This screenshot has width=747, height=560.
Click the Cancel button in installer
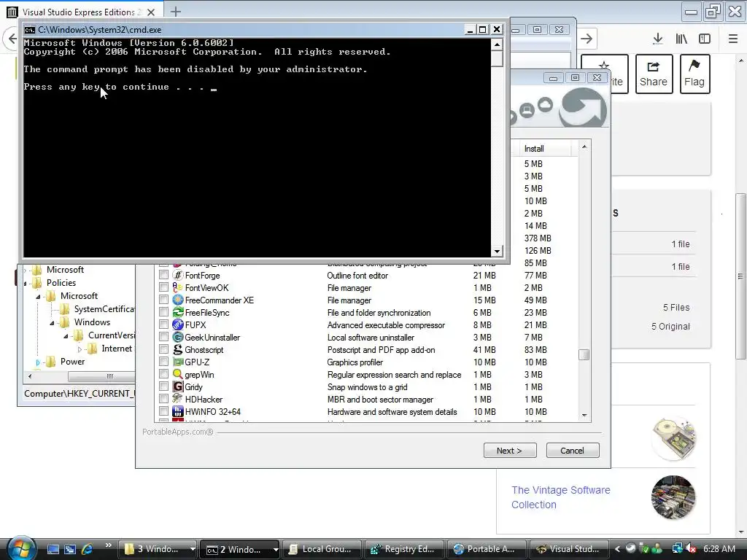coord(572,451)
